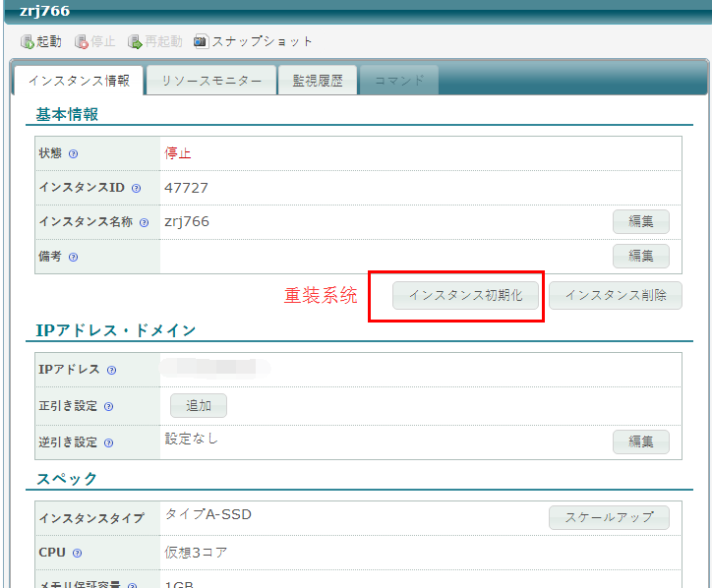Click help icon next to 状態
The height and width of the screenshot is (588, 712).
(x=73, y=154)
